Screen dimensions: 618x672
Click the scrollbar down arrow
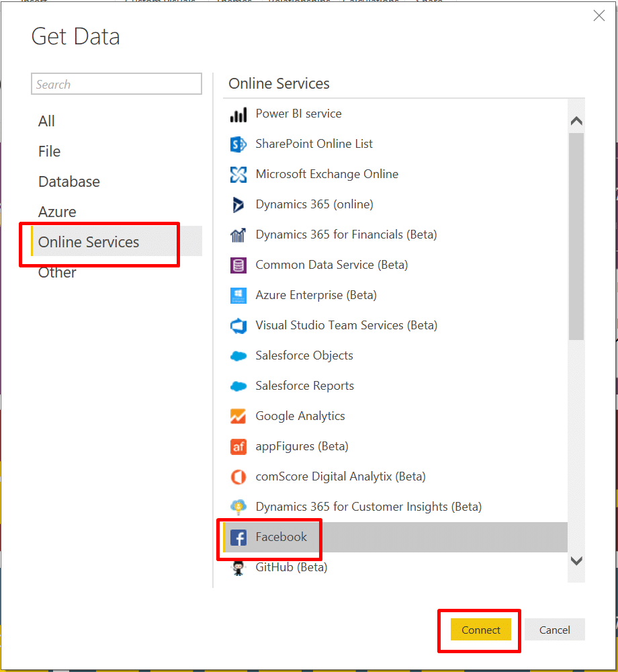point(576,560)
